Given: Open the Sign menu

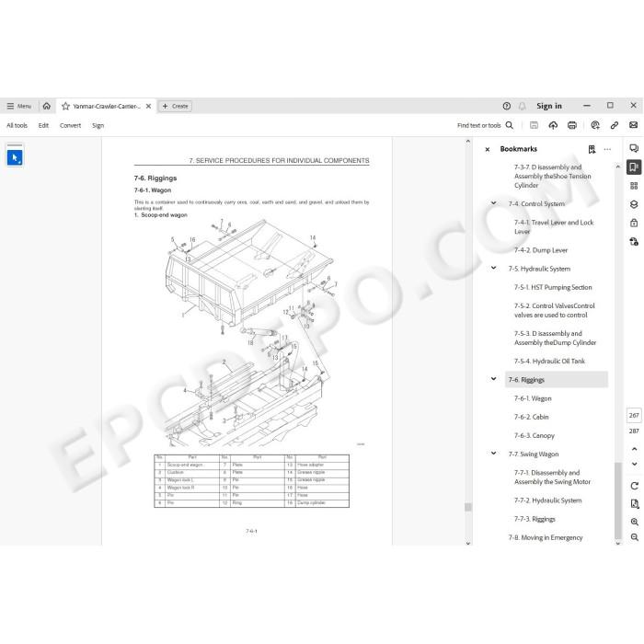Looking at the screenshot, I should click(98, 125).
